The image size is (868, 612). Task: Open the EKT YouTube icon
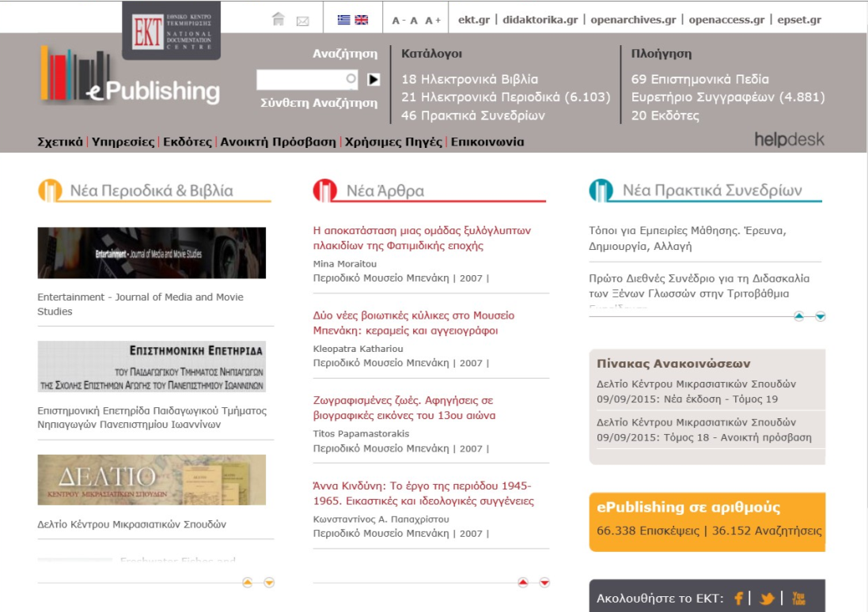coord(798,599)
